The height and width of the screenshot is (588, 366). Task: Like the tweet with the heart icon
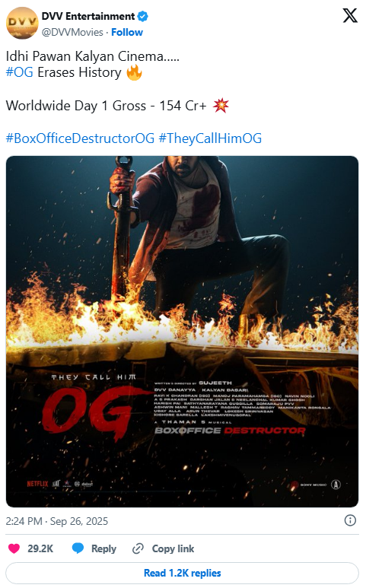coord(14,548)
